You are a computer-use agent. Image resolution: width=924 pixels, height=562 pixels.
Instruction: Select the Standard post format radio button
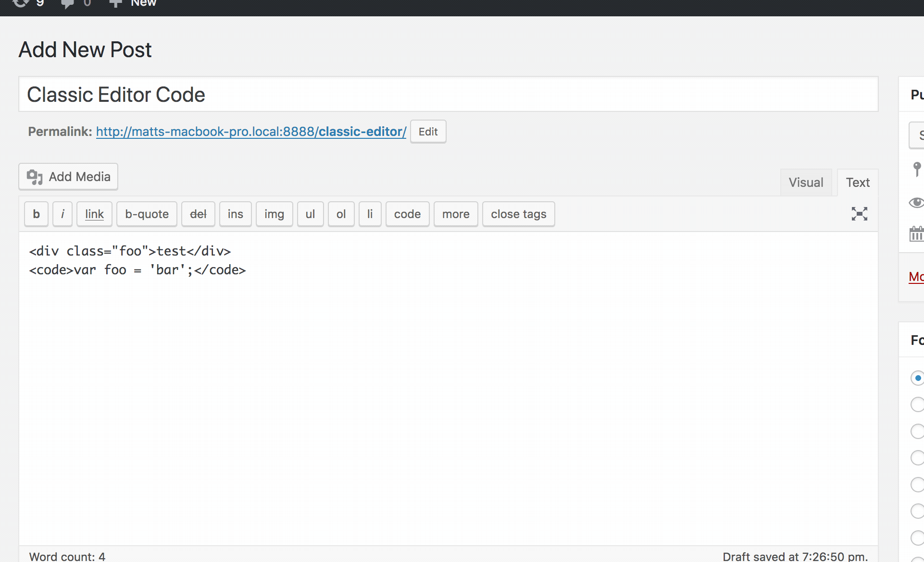(917, 378)
